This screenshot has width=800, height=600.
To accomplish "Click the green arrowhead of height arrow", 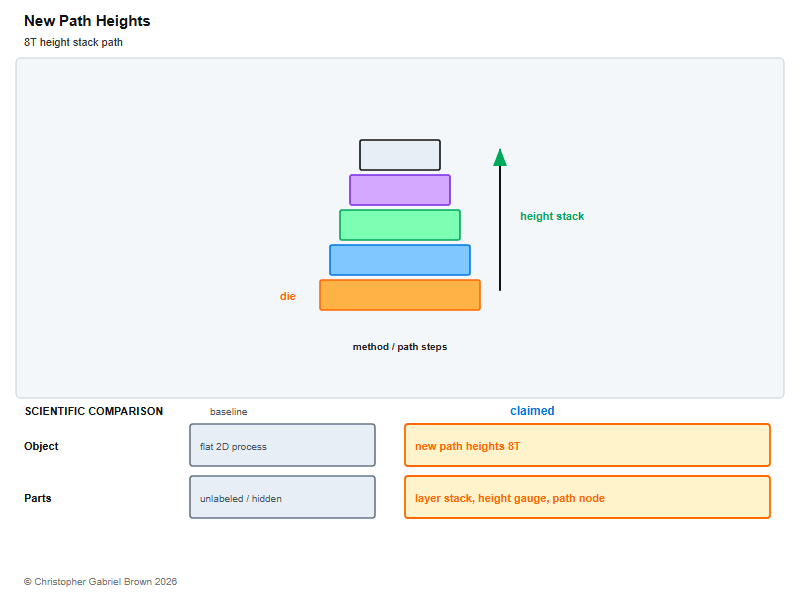I will point(500,158).
